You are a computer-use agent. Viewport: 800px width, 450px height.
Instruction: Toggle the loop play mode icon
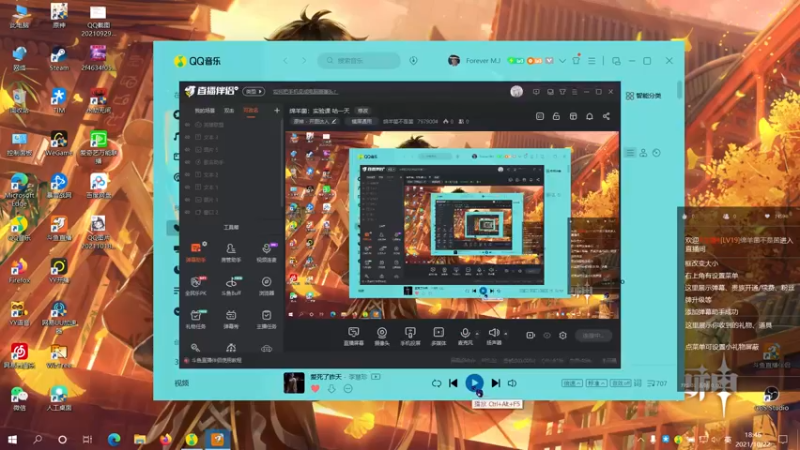436,383
